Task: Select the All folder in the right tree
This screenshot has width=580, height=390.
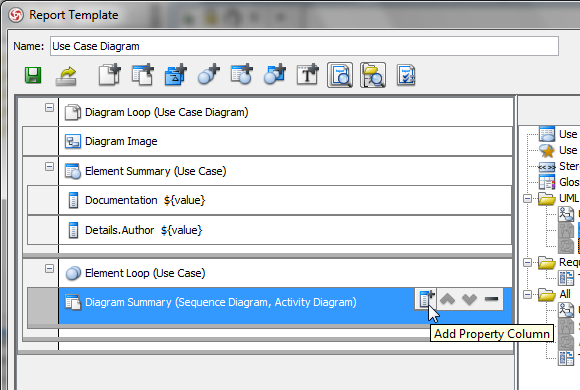Action: (x=555, y=295)
